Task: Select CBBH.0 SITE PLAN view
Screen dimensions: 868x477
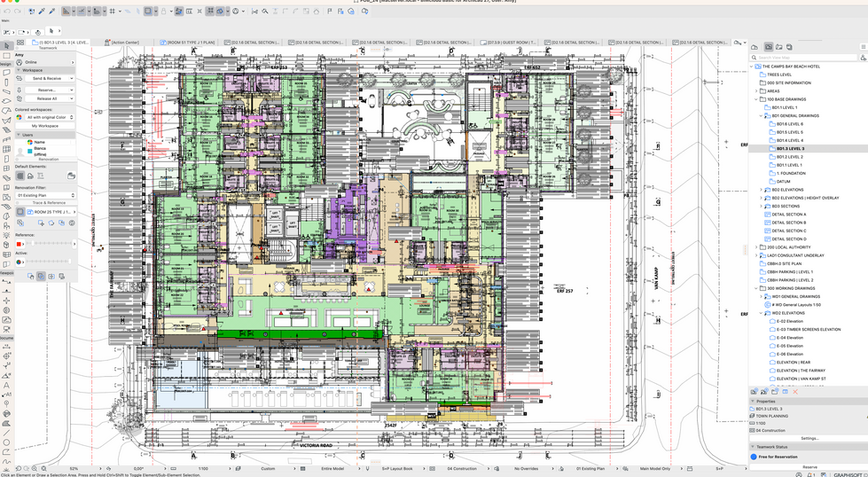Action: click(783, 263)
